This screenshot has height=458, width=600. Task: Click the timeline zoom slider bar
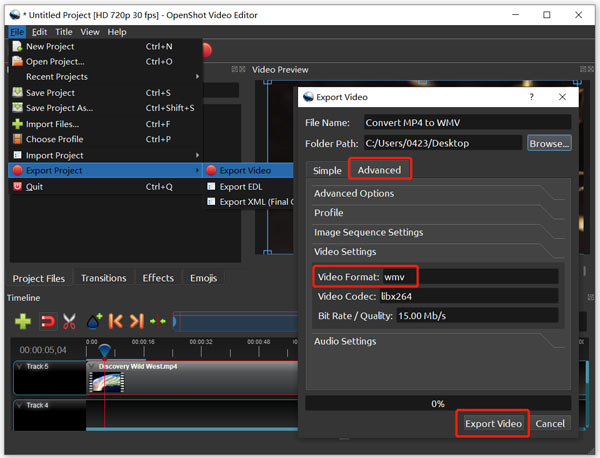click(x=235, y=321)
